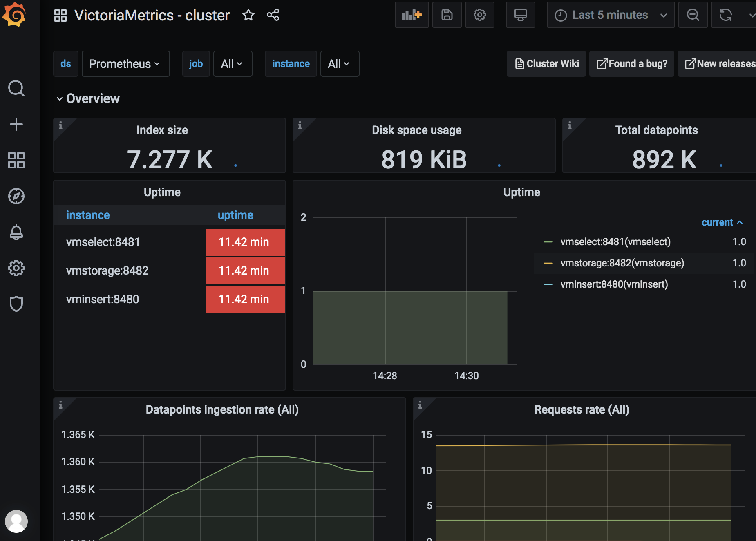This screenshot has width=756, height=541.
Task: Open the Last 5 minutes time picker
Action: (611, 15)
